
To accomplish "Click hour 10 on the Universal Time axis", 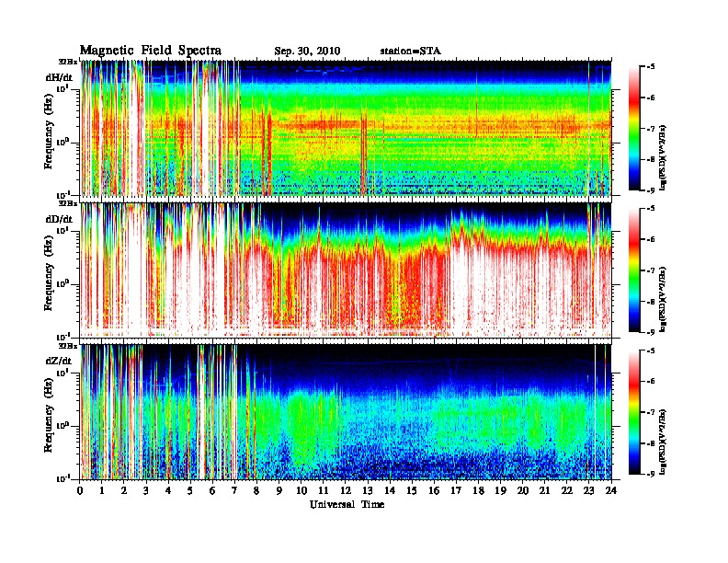I will [x=301, y=491].
